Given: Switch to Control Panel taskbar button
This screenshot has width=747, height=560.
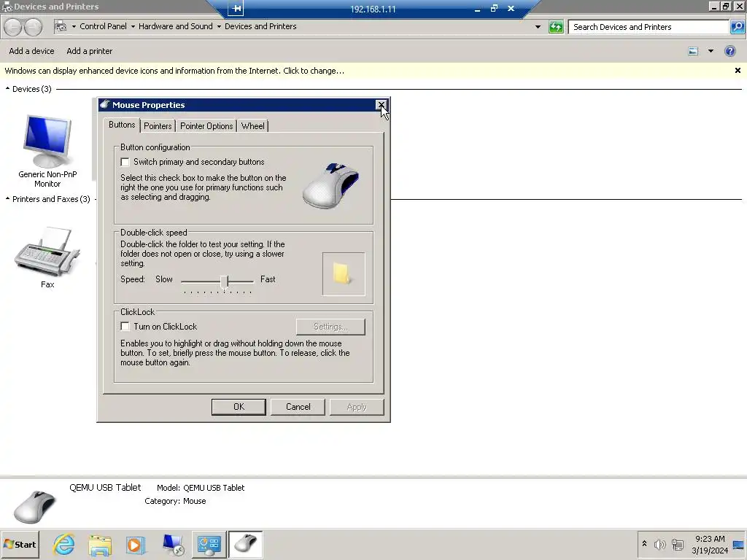Looking at the screenshot, I should pyautogui.click(x=209, y=544).
